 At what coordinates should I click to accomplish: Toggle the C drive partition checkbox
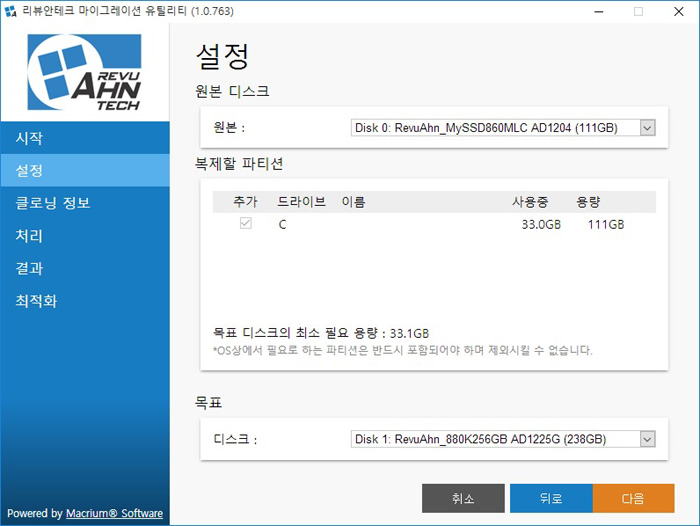tap(245, 225)
